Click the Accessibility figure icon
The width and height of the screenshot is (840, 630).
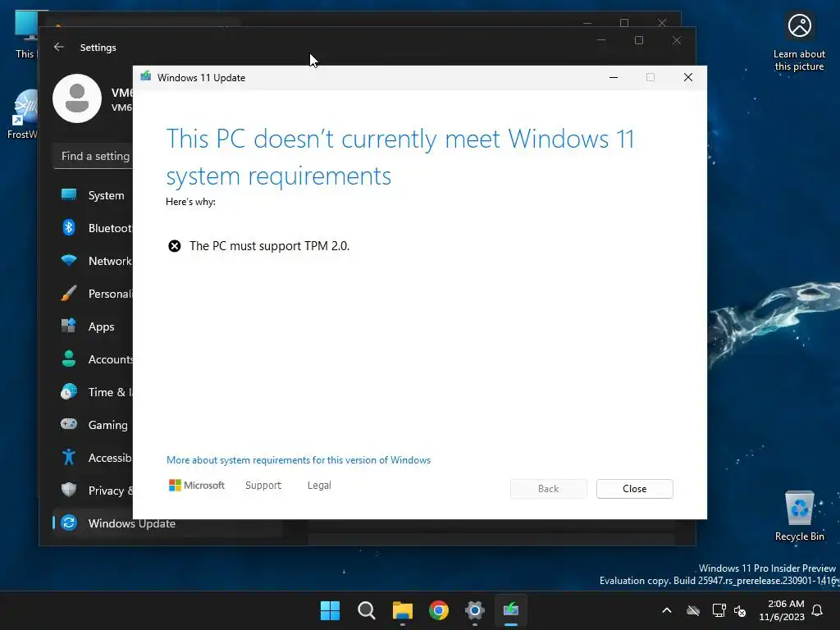click(69, 457)
